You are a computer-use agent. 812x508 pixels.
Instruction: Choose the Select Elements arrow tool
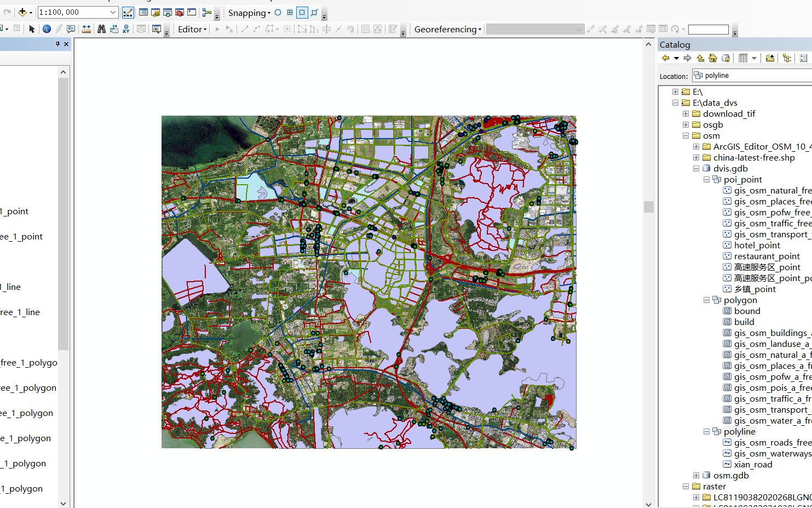tap(32, 29)
